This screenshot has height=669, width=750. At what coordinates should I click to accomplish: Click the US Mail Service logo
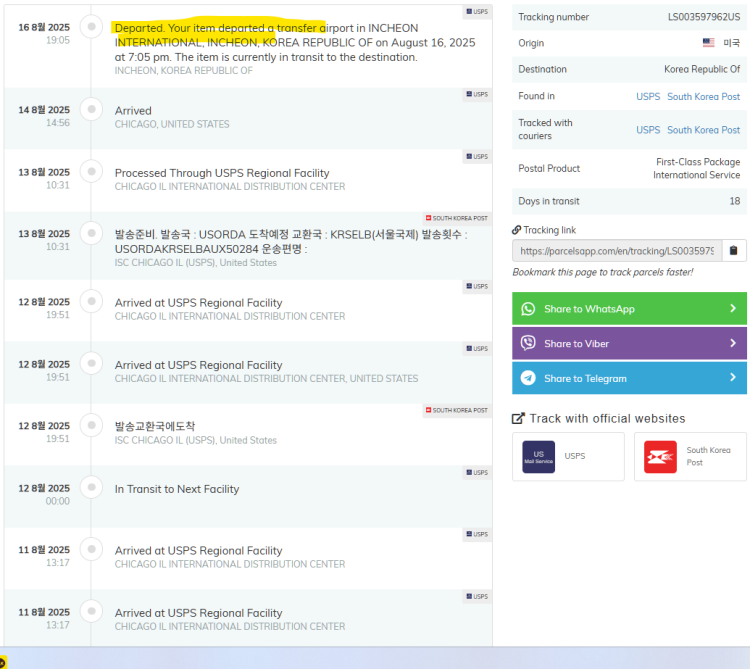539,457
